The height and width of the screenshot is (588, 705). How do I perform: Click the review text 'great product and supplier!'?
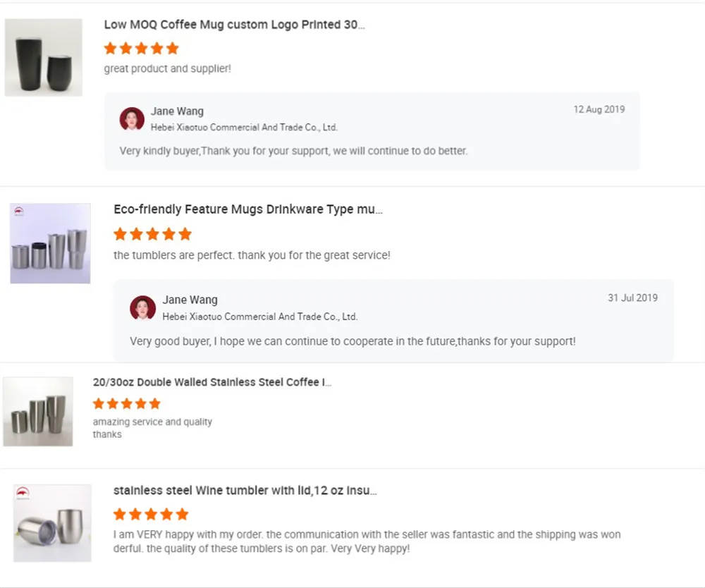click(167, 69)
